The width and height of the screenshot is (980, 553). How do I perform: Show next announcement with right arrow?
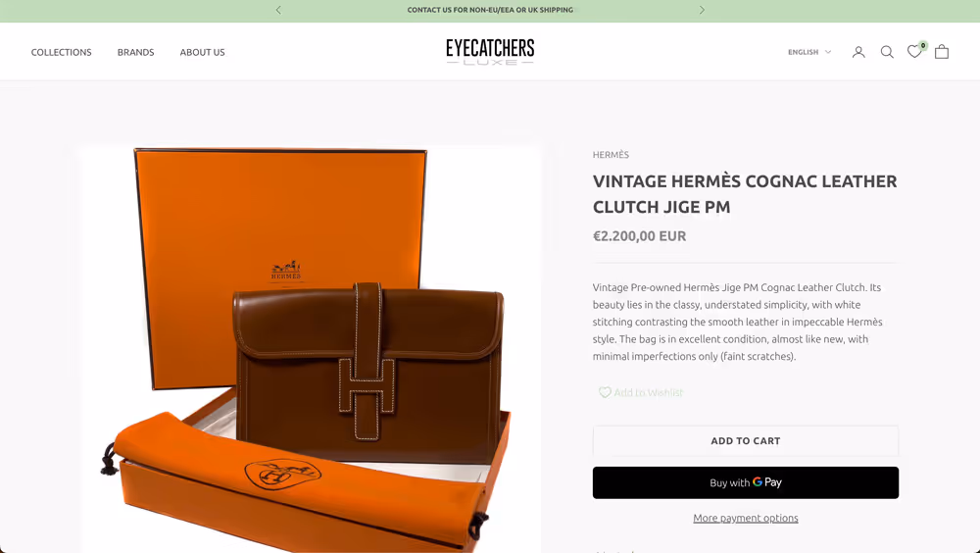pos(702,10)
